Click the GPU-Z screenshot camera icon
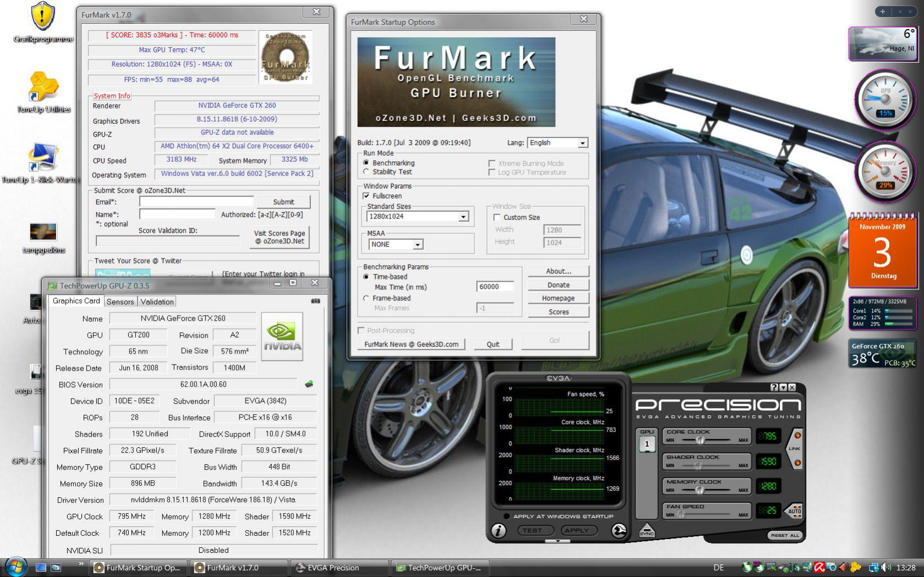924x577 pixels. 315,301
